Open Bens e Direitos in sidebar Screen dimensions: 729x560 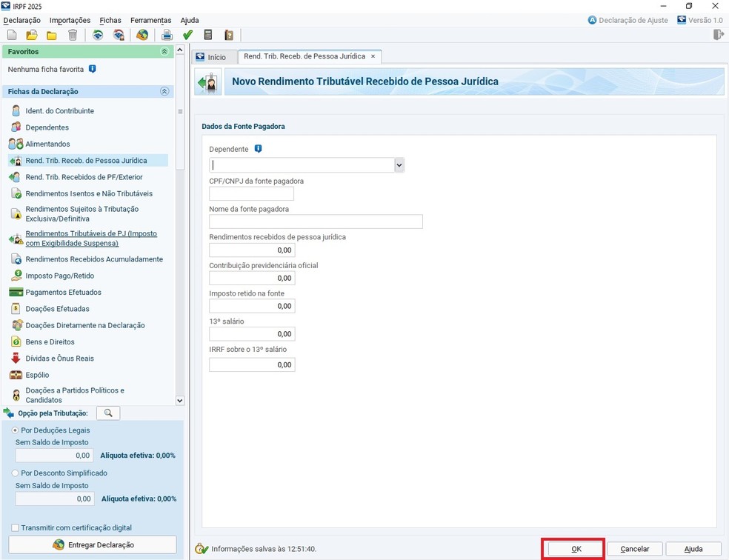tap(50, 342)
